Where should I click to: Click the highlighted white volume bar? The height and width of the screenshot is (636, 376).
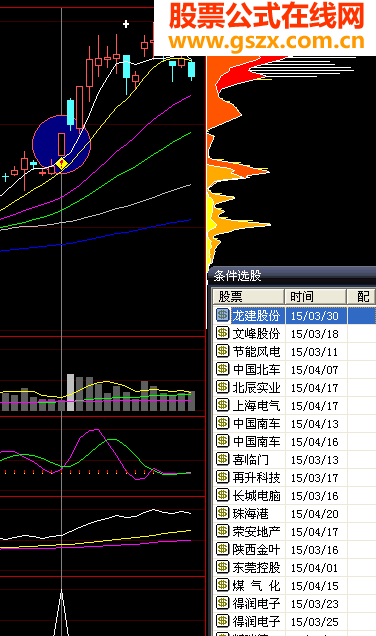point(71,392)
